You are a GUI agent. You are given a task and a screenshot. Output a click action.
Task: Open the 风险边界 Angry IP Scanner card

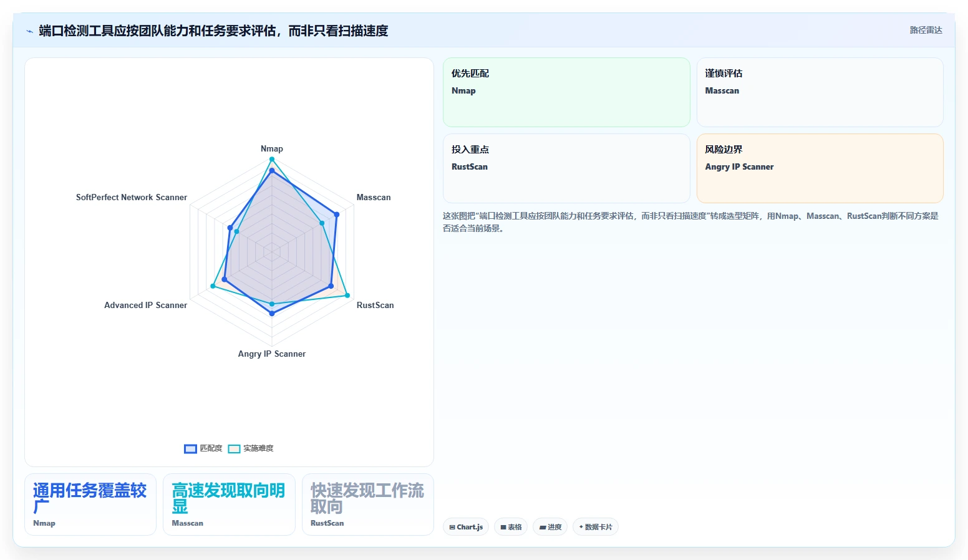click(x=820, y=168)
